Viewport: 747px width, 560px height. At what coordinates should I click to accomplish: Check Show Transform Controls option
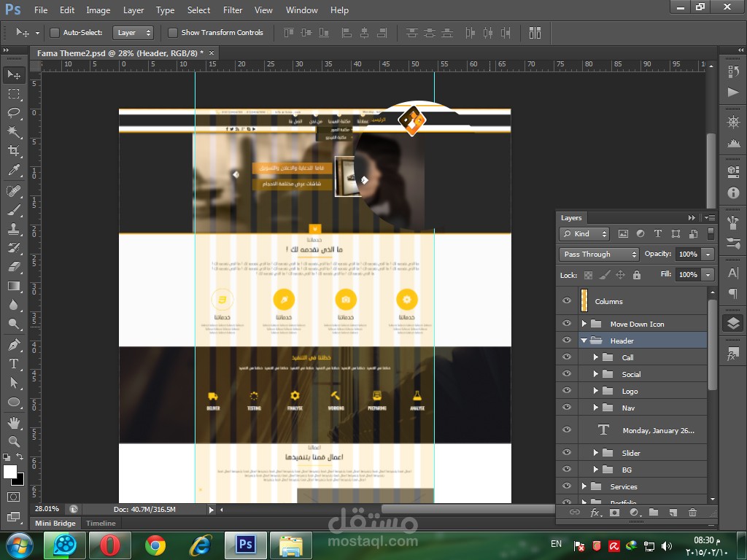pos(173,33)
